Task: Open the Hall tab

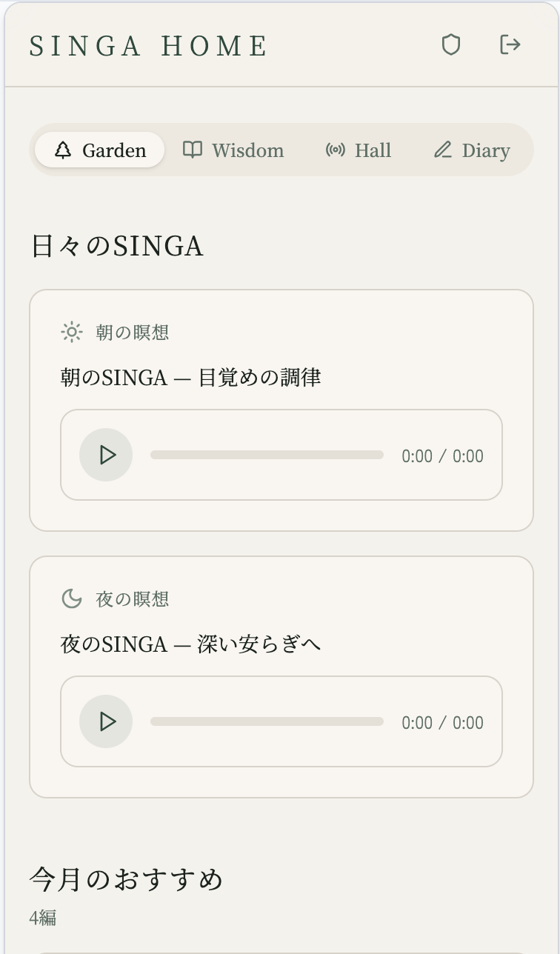Action: point(359,150)
